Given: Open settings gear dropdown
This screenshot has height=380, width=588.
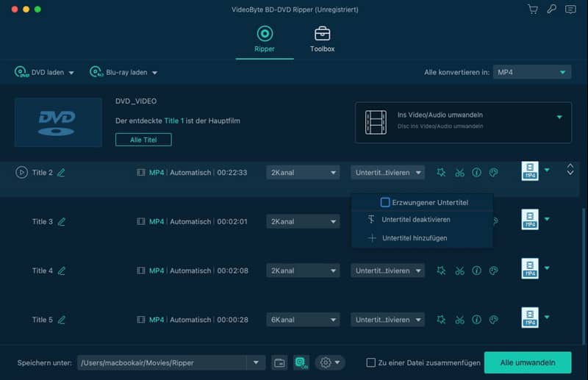Looking at the screenshot, I should 329,363.
